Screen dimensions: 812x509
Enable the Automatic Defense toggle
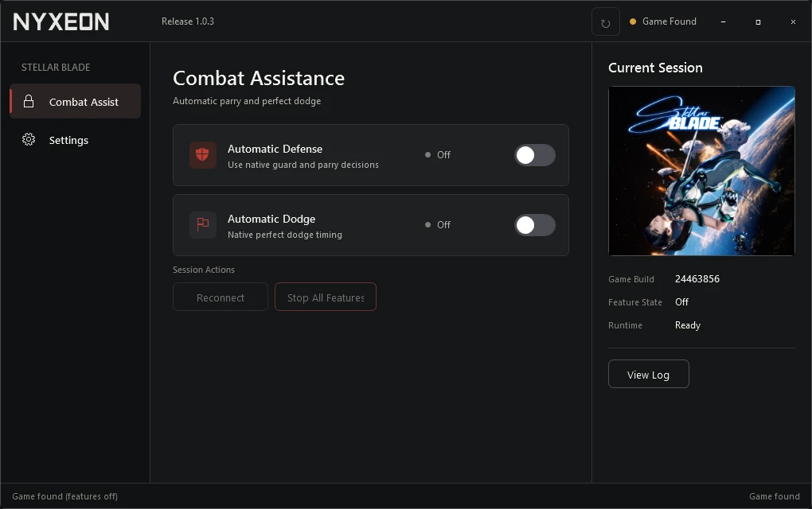point(534,154)
